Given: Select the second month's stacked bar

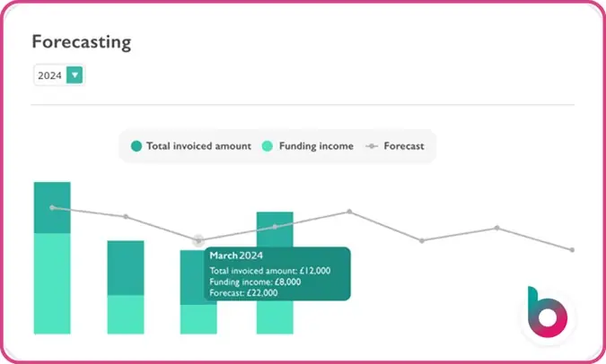Looking at the screenshot, I should (126, 287).
